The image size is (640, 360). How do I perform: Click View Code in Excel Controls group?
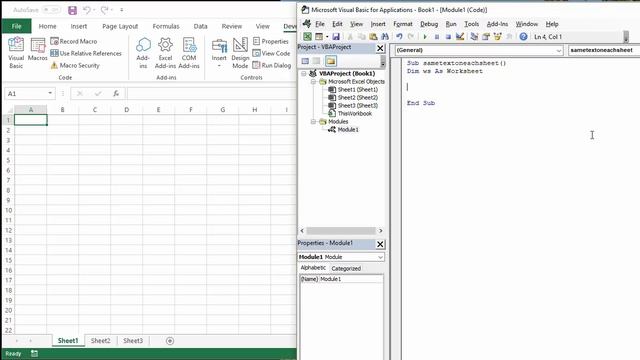click(271, 53)
